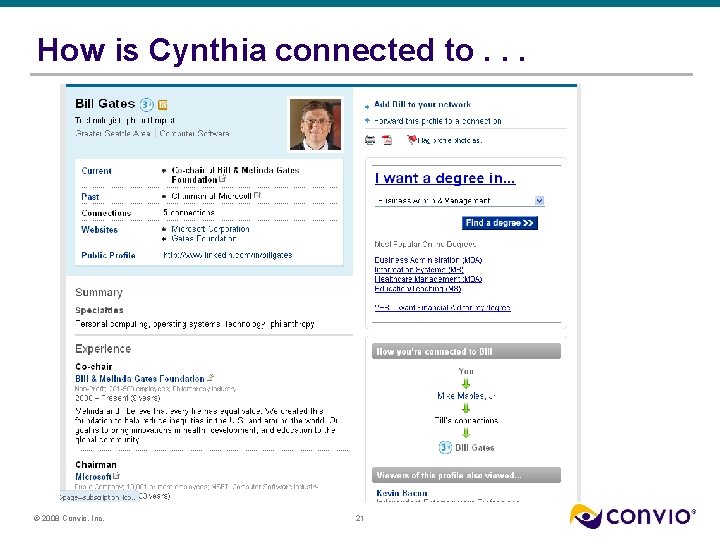Click the Find a degree button

[x=500, y=223]
